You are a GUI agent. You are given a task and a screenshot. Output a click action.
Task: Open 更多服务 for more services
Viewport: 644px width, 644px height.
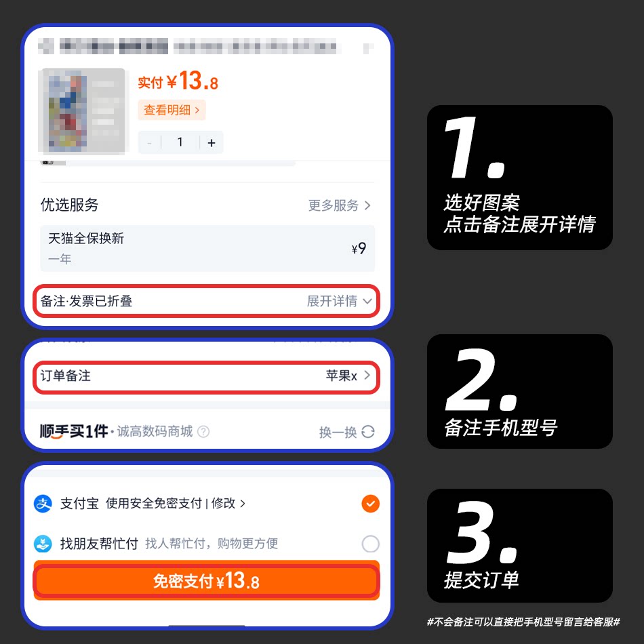click(x=339, y=205)
